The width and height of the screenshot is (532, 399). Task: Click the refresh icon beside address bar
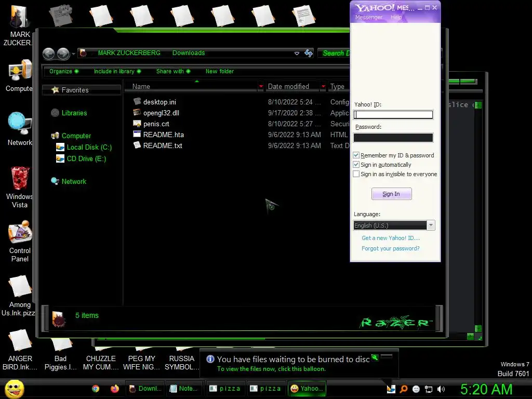309,53
